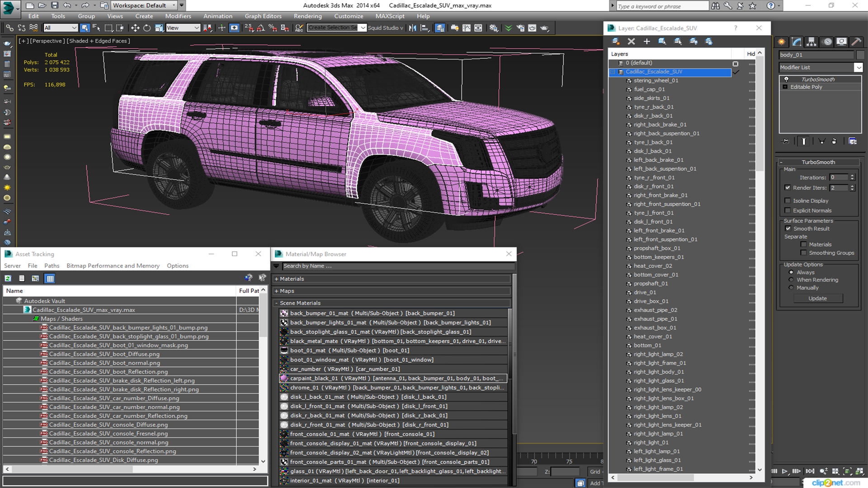Toggle TurboSmooth modifier lightbulb
Image resolution: width=868 pixels, height=488 pixels.
[786, 80]
